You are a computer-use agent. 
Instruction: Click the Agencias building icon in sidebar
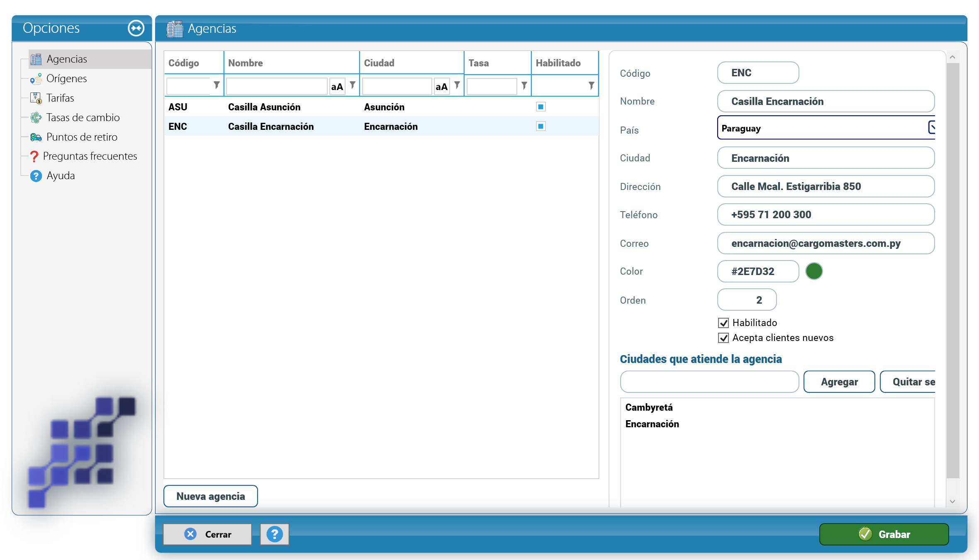pos(36,59)
